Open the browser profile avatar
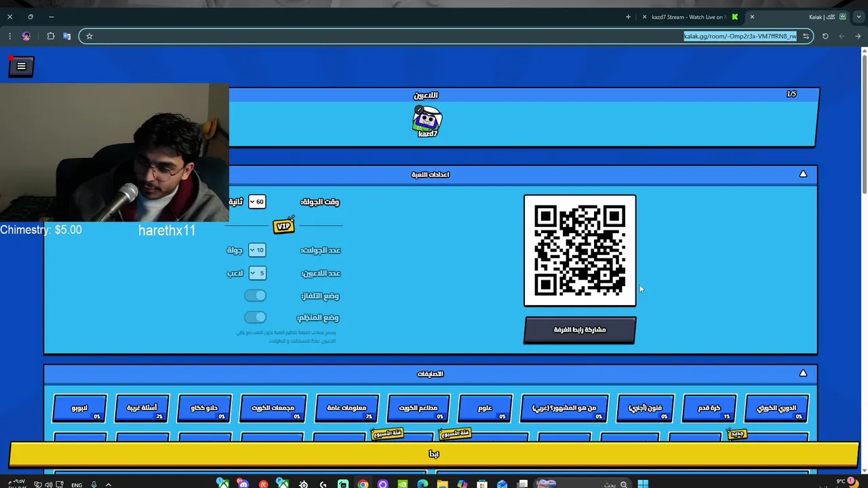 [x=26, y=36]
